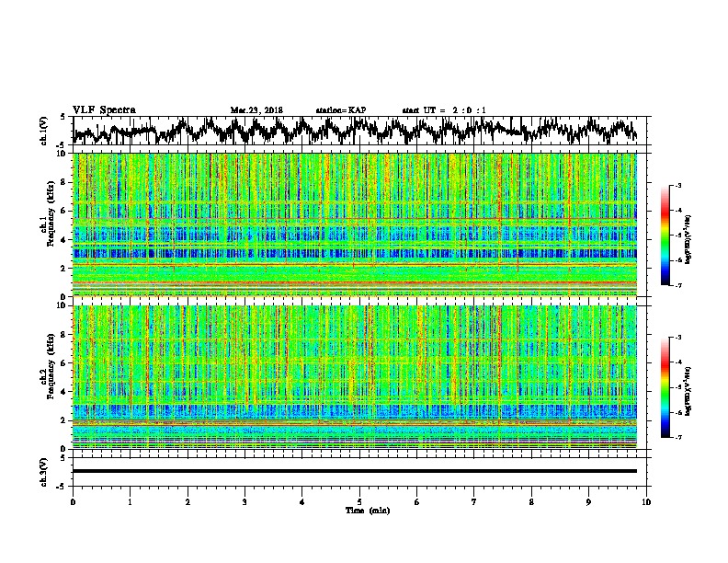
Task: Click the ch.1 color bar "-7" label
Action: click(x=678, y=285)
